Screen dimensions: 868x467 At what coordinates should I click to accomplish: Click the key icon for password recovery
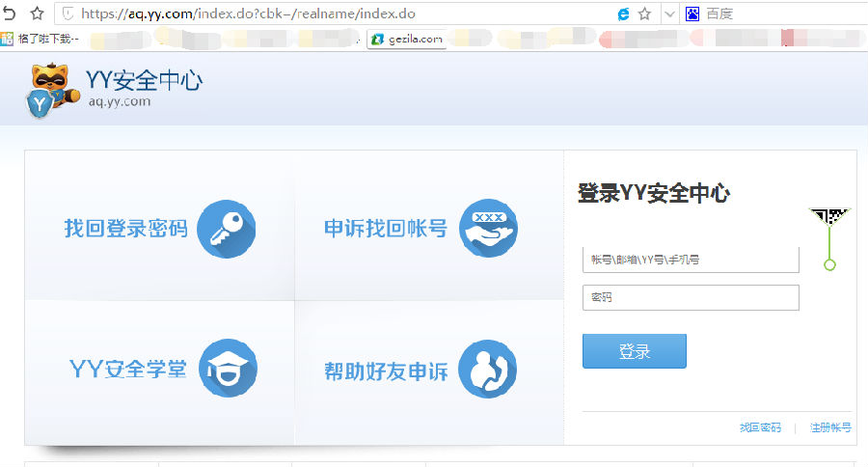[x=227, y=229]
